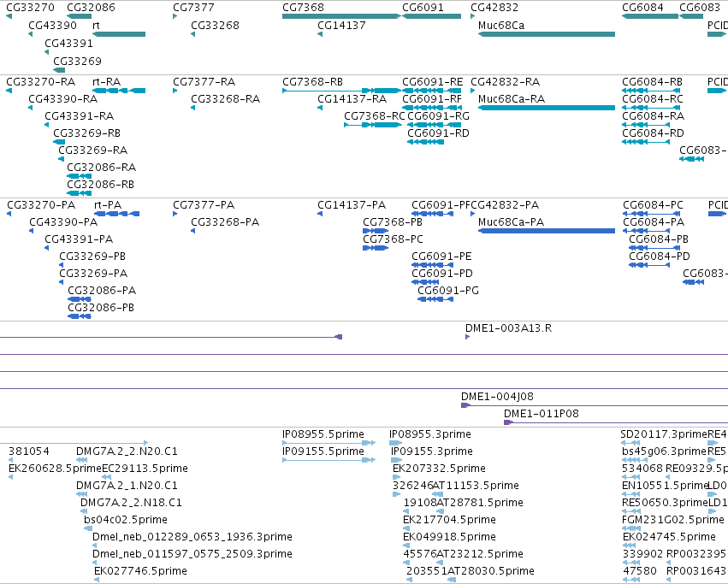728x584 pixels.
Task: Open EST bs45g06.3prime label
Action: [x=665, y=451]
